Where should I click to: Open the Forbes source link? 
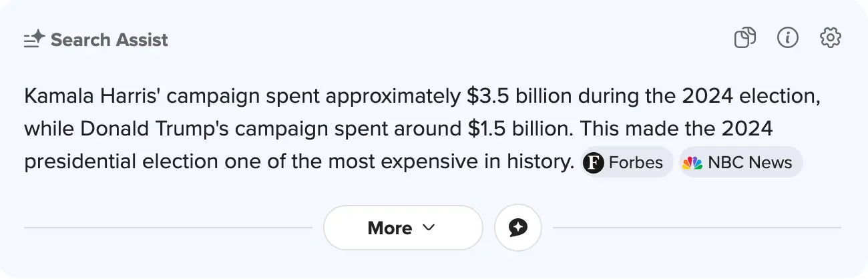click(x=636, y=162)
